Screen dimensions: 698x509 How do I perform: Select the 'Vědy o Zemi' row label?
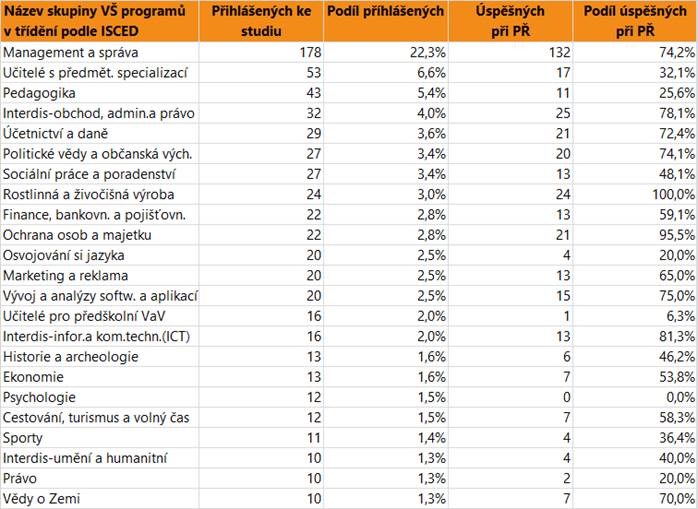tap(42, 499)
